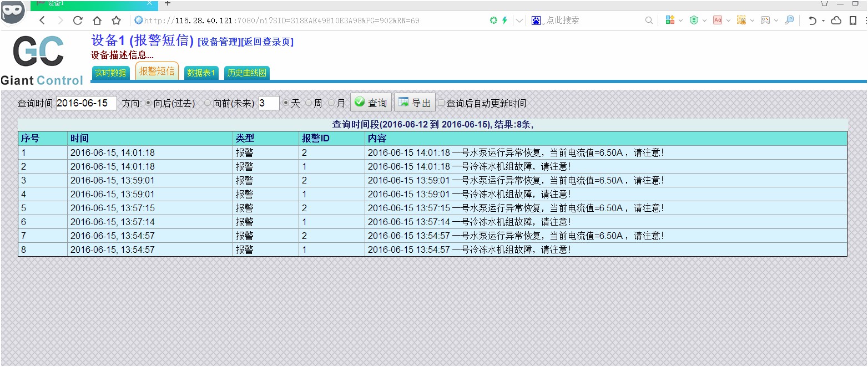Enable 查询后自动更新时间 checkbox
This screenshot has height=367, width=868.
pyautogui.click(x=441, y=103)
